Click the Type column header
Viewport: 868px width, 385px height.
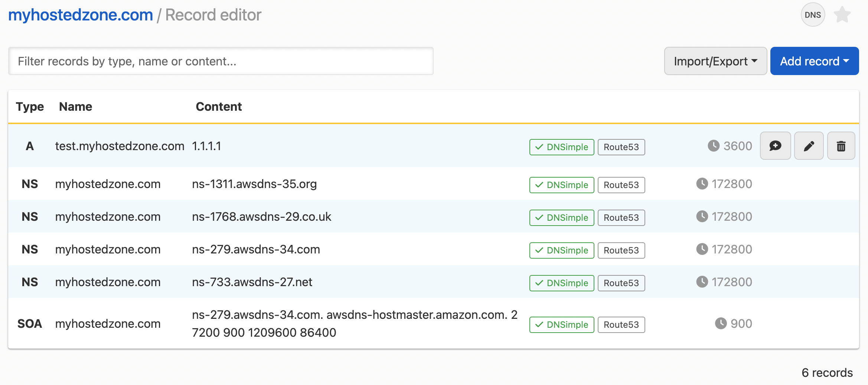(x=30, y=107)
